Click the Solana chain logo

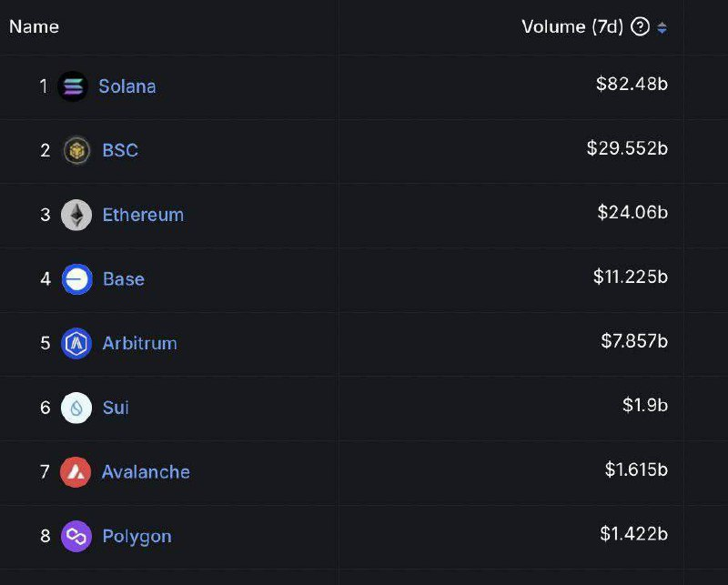click(74, 86)
